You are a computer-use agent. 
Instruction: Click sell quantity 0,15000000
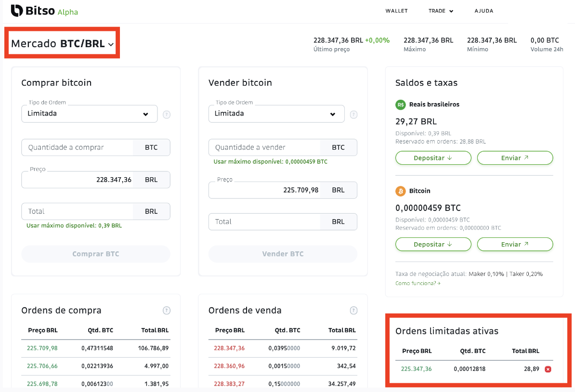(284, 384)
